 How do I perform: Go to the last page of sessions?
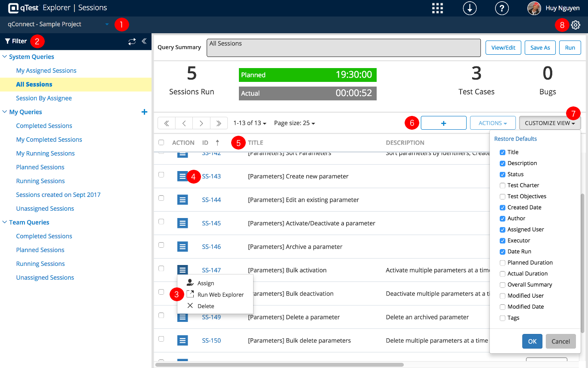point(219,123)
